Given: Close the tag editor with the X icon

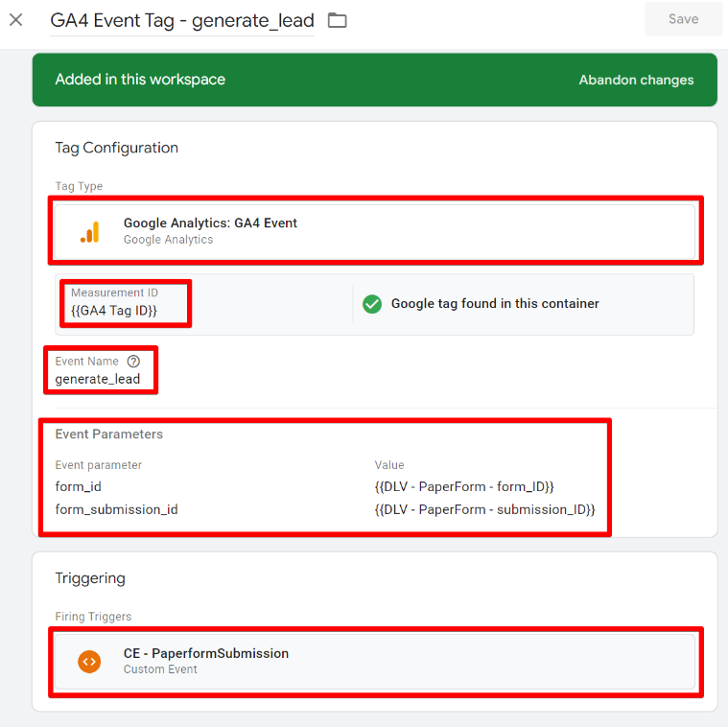Looking at the screenshot, I should tap(16, 20).
